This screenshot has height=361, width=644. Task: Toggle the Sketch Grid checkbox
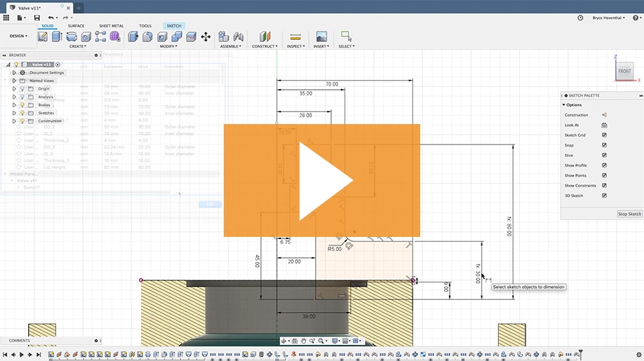(x=604, y=135)
